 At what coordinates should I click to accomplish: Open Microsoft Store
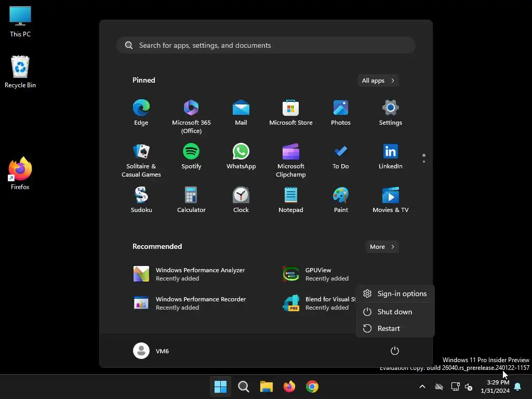291,113
